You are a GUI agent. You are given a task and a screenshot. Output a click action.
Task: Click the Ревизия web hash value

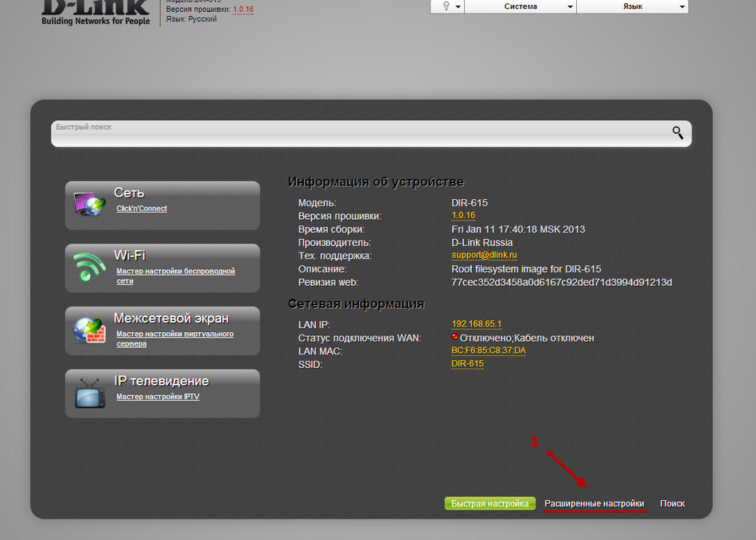[x=562, y=282]
